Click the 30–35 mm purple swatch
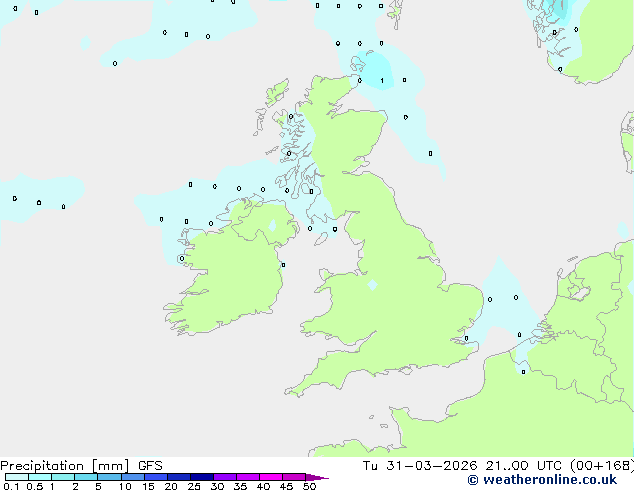 coord(225,477)
